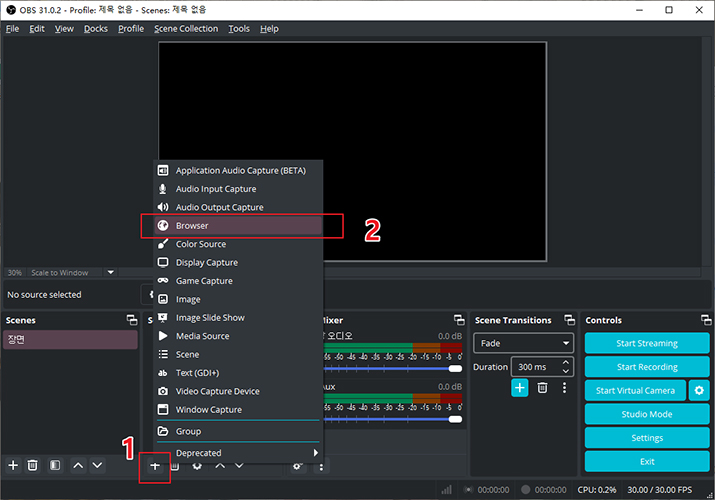Viewport: 715px width, 500px height.
Task: Open the File menu
Action: 12,29
